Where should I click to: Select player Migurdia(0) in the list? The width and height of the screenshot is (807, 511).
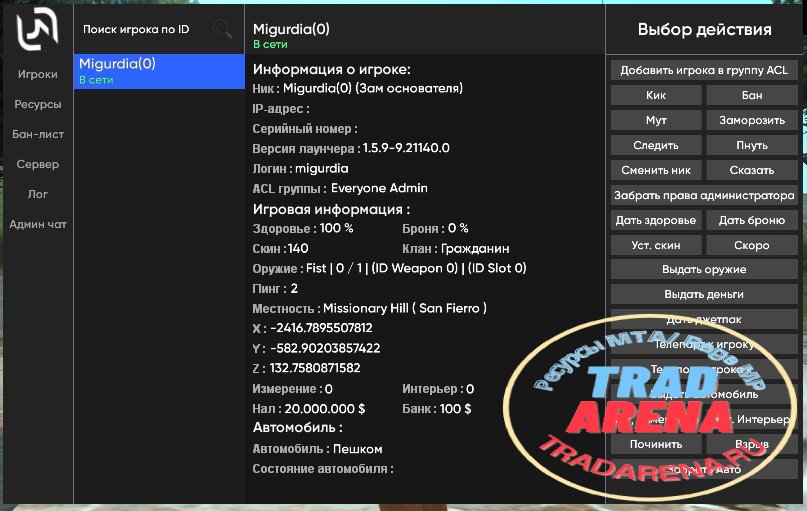(159, 72)
